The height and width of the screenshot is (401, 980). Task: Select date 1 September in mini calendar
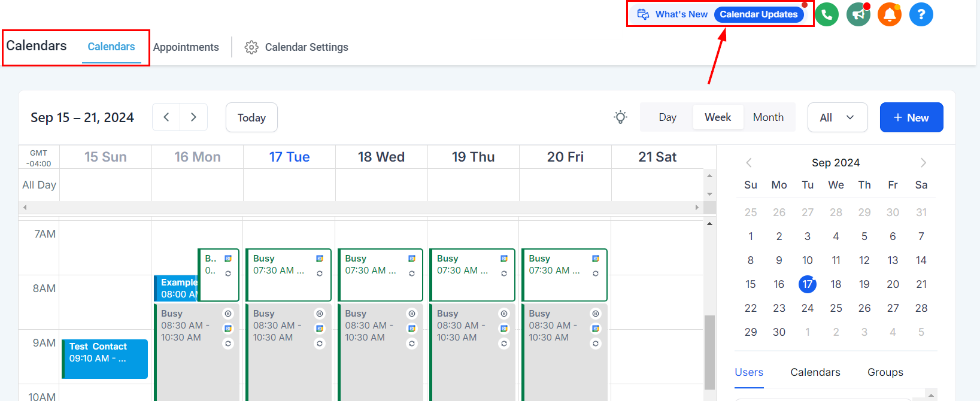coord(751,236)
